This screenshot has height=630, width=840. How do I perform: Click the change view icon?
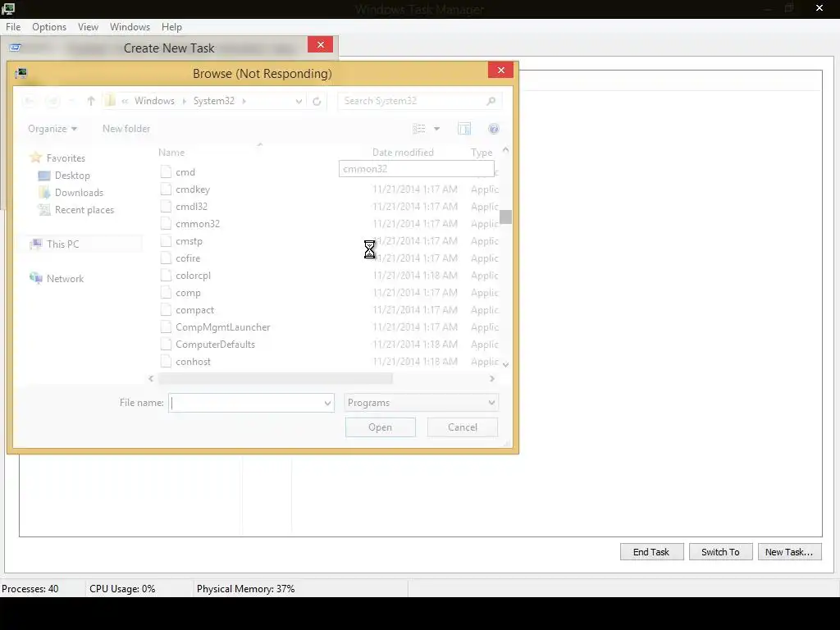pos(419,129)
